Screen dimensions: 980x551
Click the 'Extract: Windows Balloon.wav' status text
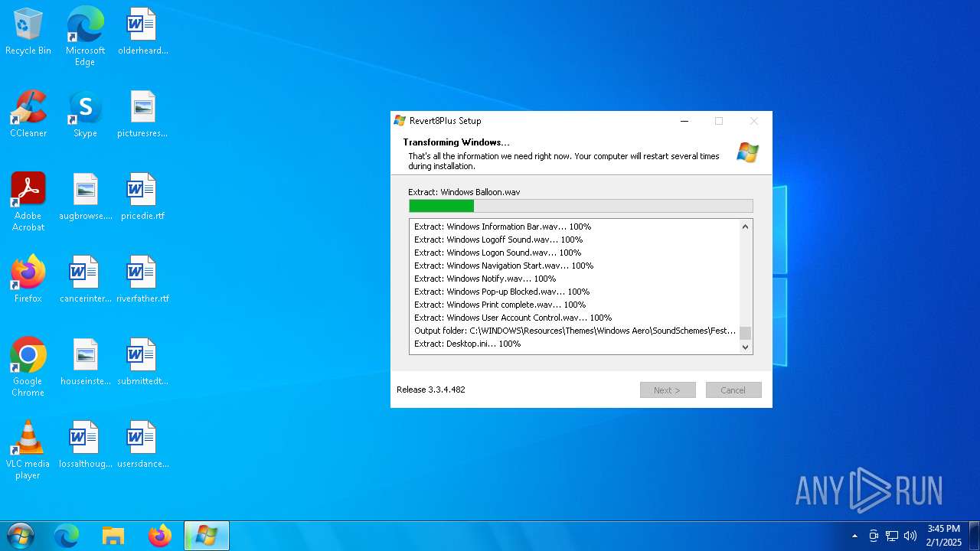(x=464, y=192)
